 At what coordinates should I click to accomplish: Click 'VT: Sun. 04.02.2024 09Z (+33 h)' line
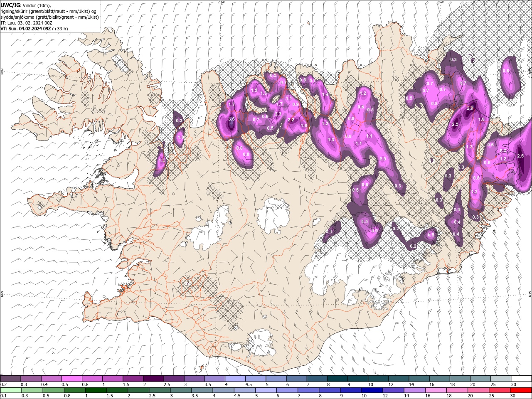(34, 29)
